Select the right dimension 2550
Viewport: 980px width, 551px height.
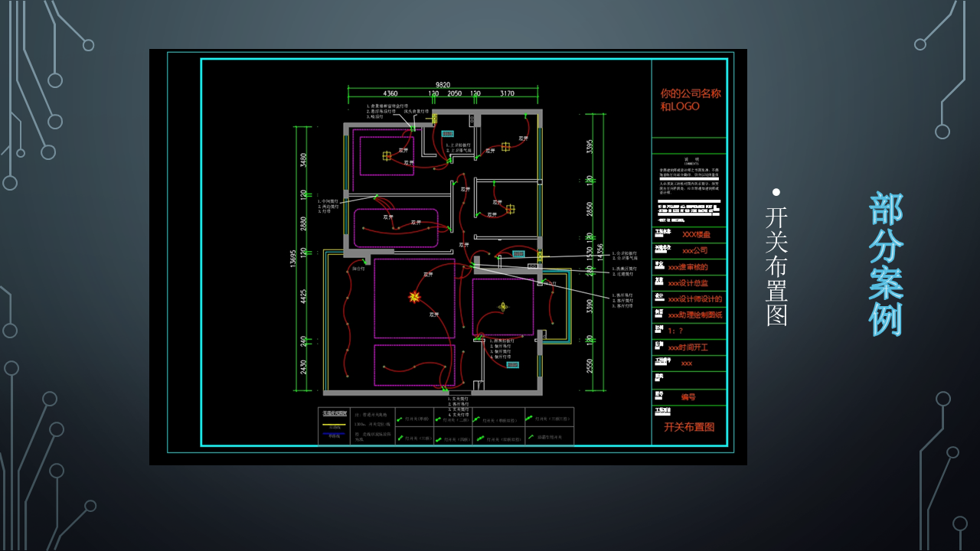(589, 366)
